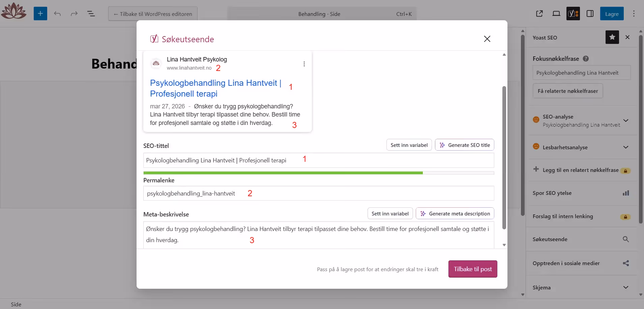Toggle the preview device icon
Viewport: 644px width, 309px height.
[556, 14]
